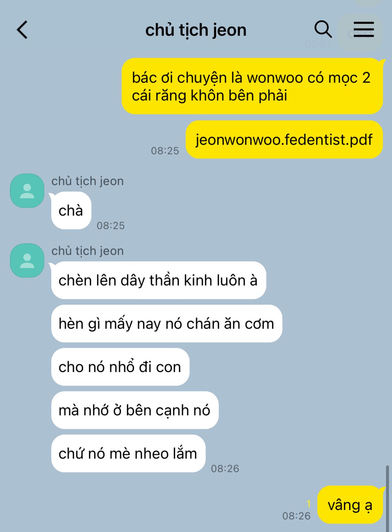
Task: Click the chat scrollbar on the right edge
Action: (387, 498)
